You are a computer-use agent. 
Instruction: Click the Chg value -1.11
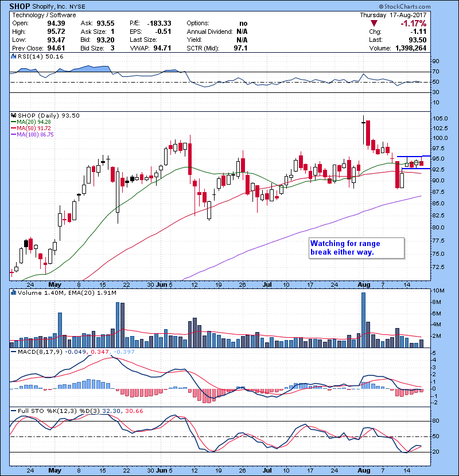point(418,32)
